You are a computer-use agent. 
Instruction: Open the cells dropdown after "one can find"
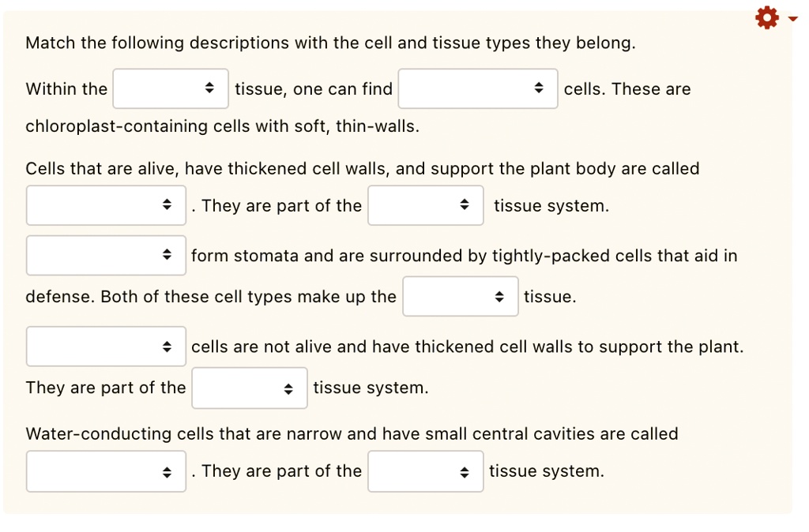click(478, 88)
